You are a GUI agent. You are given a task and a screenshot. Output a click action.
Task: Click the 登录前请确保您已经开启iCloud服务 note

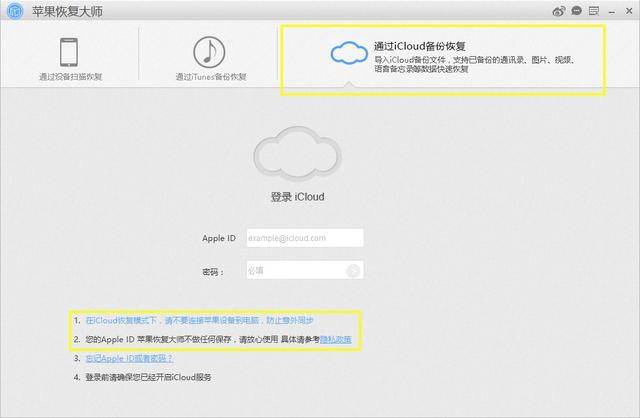148,377
